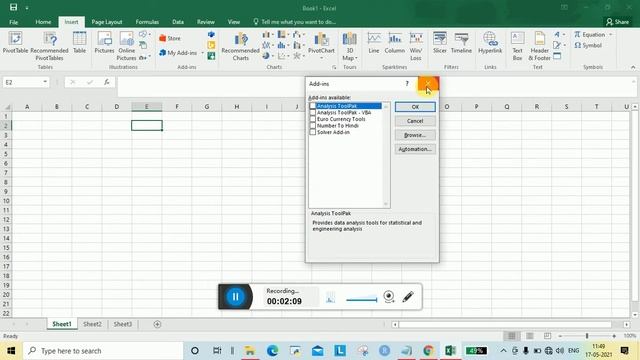
Task: Insert a Line sparkline
Action: pos(374,42)
